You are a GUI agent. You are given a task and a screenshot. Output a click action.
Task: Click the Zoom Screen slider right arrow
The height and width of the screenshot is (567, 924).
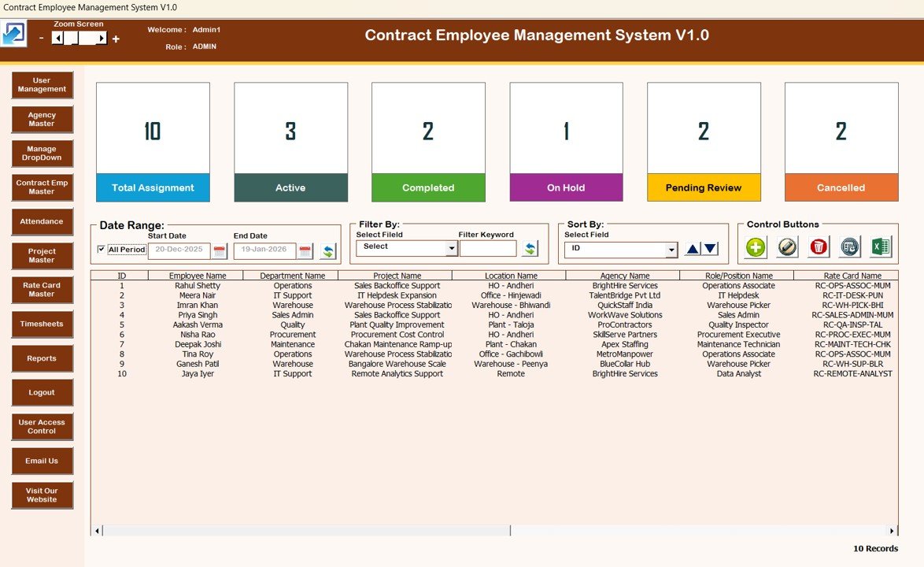pos(102,38)
